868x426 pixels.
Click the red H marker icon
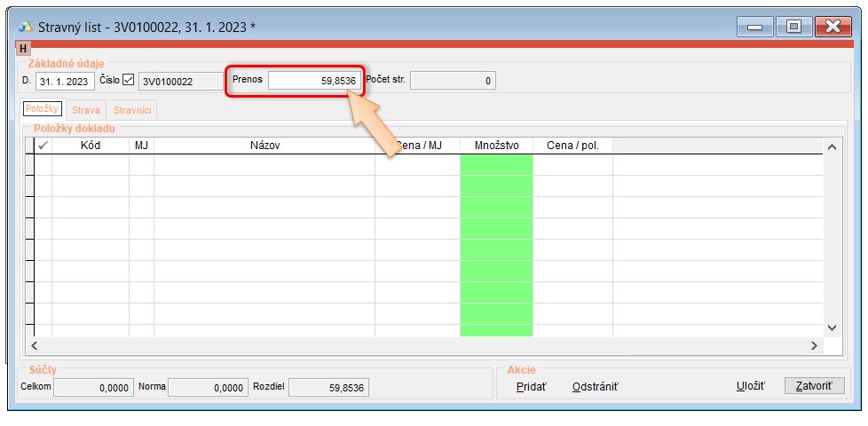tap(24, 49)
